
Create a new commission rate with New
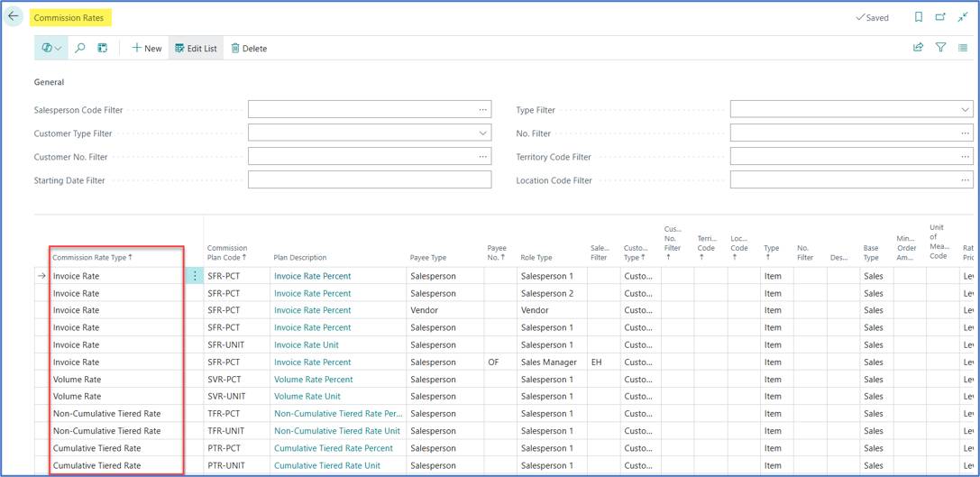[147, 48]
